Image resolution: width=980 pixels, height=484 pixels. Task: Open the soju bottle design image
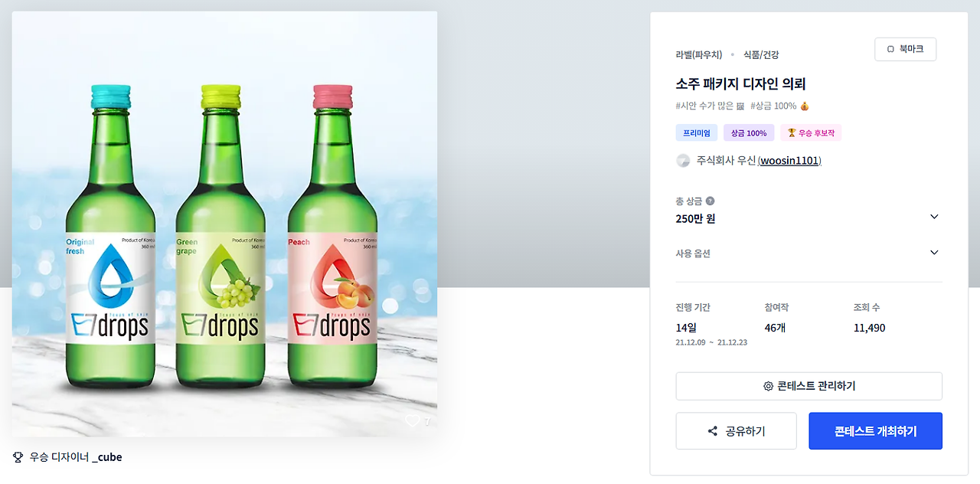(224, 224)
